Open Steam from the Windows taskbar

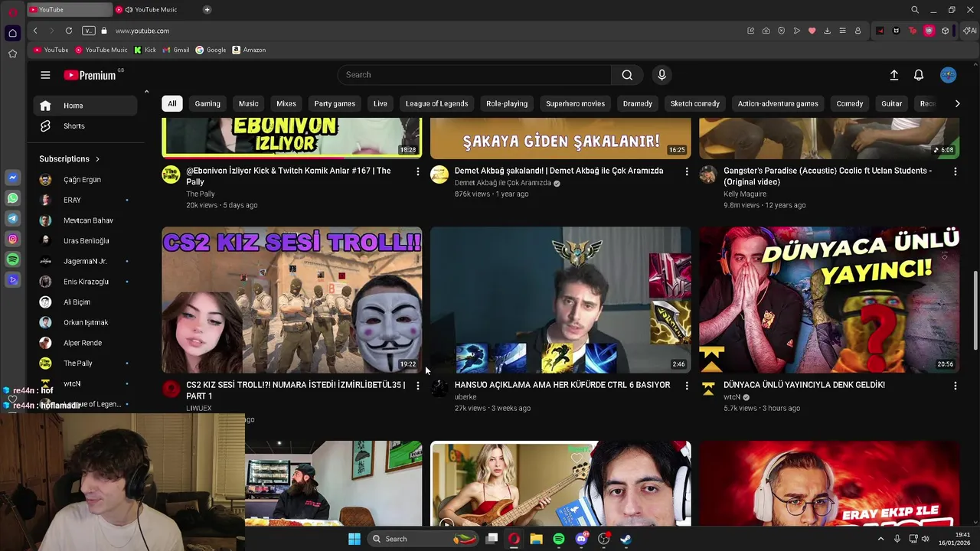coord(626,539)
